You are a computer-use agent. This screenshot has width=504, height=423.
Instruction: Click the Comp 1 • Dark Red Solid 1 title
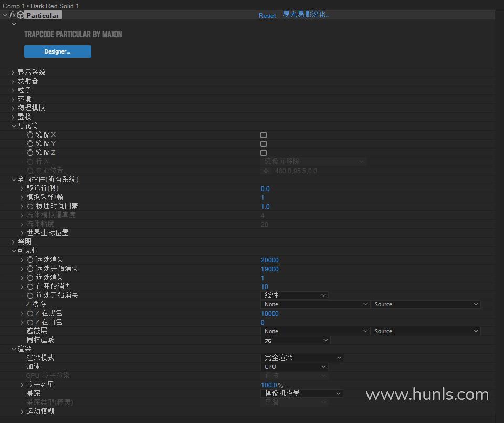41,6
